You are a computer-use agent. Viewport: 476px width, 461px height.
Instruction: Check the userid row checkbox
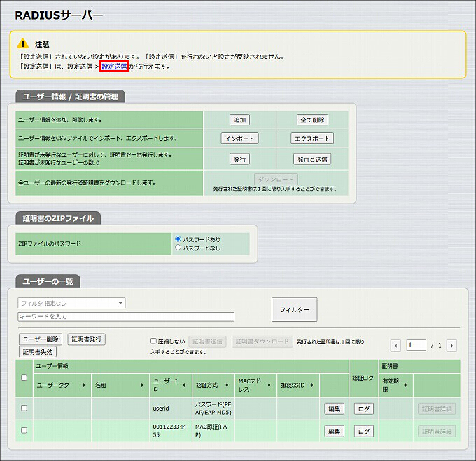(x=24, y=408)
